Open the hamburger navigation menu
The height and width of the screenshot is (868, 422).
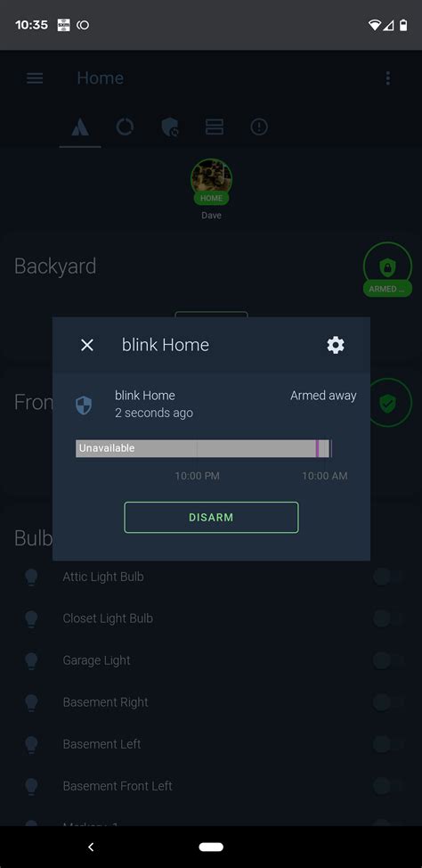pyautogui.click(x=35, y=78)
